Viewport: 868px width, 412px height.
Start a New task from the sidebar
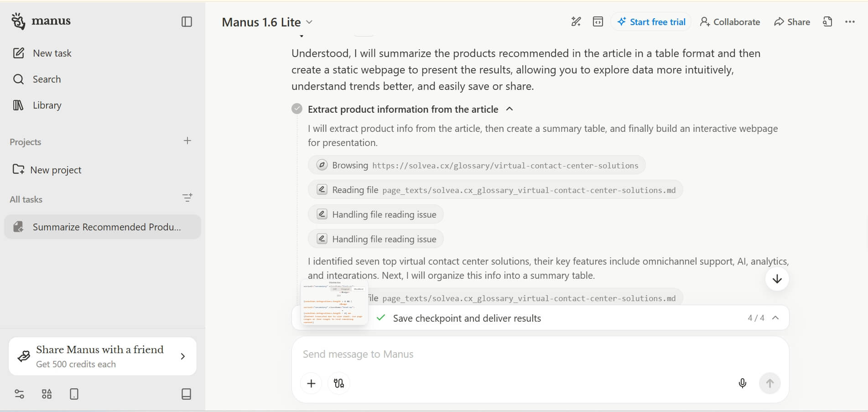[52, 53]
